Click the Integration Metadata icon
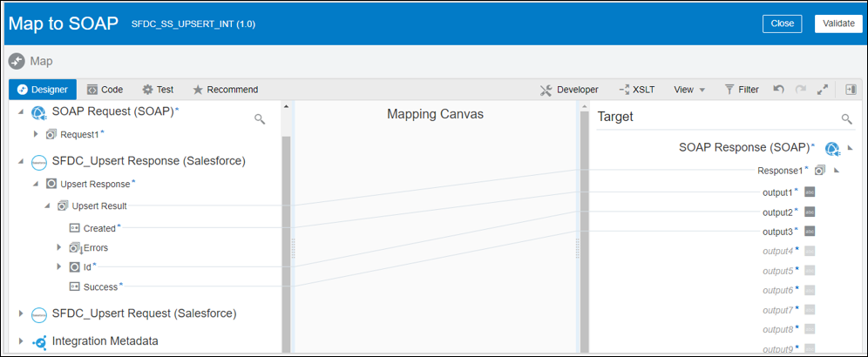 coord(38,341)
